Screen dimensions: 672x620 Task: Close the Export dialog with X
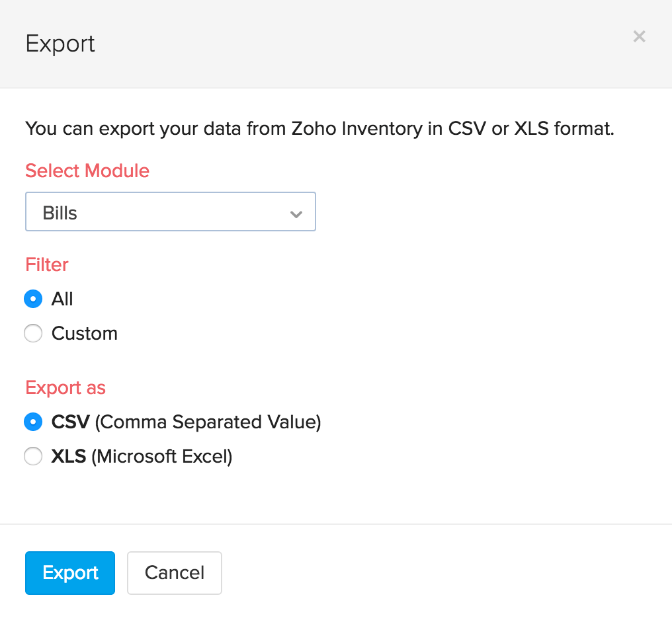pos(639,36)
